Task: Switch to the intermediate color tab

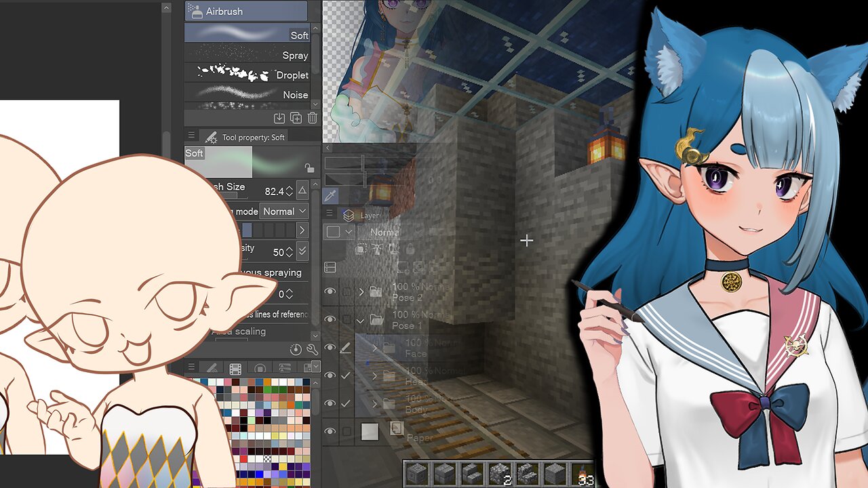Action: coord(260,369)
